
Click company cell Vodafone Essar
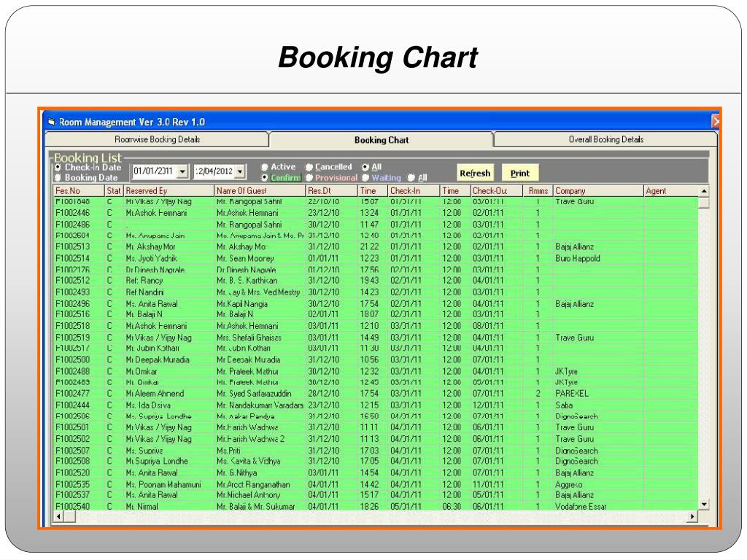tap(581, 507)
